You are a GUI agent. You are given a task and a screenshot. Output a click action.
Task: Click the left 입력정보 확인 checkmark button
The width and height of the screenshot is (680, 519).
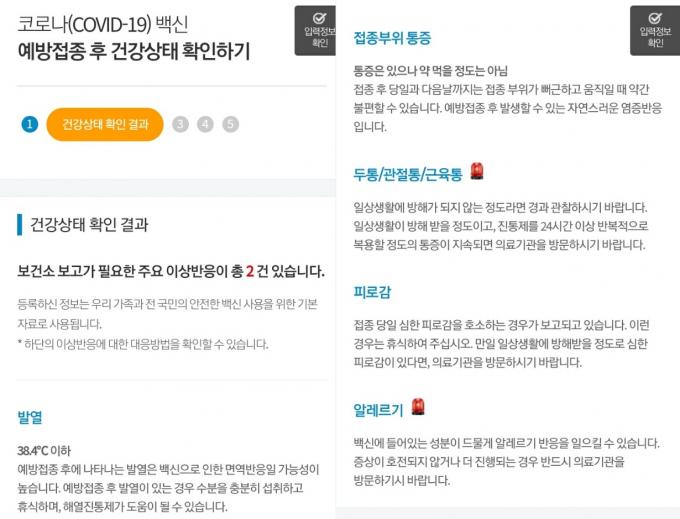(x=315, y=30)
